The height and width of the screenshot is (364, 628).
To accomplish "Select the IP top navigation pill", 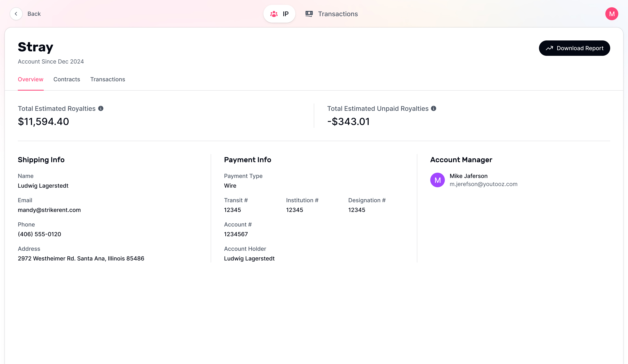I will 279,14.
